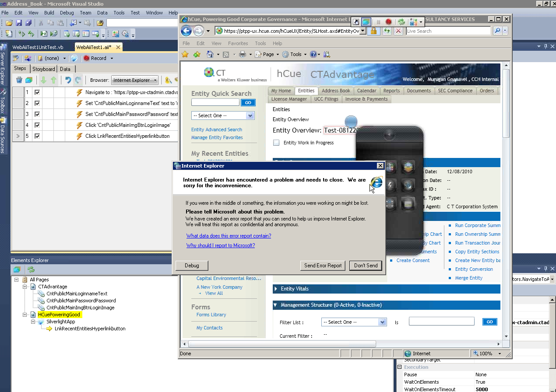
Task: Switch to the WebAiiTest1UnitTest.vb tab
Action: point(38,47)
